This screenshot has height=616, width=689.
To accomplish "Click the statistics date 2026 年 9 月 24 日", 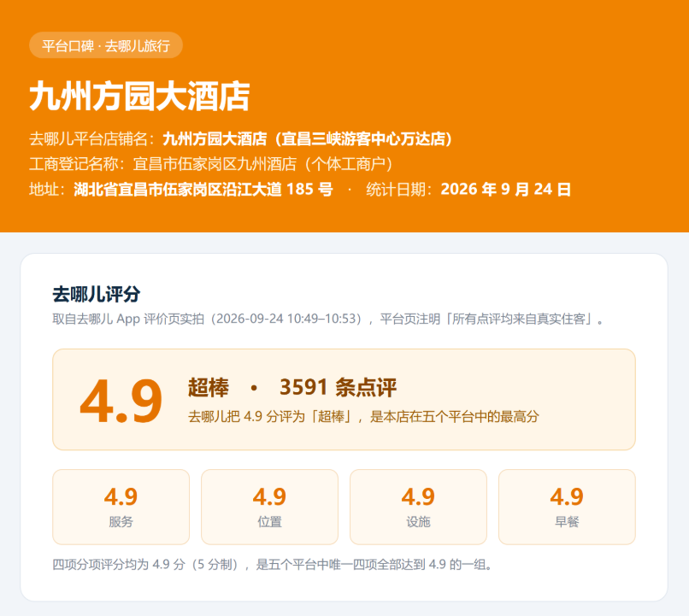I will pos(506,189).
